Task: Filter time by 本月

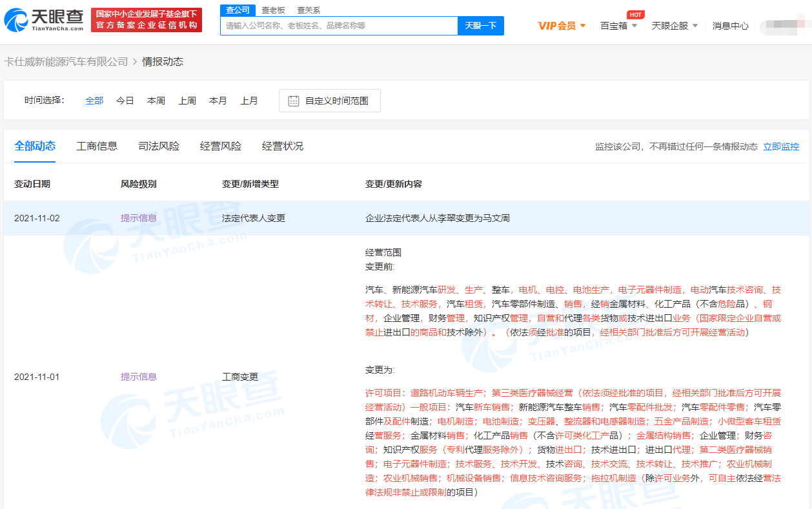Action: tap(218, 101)
